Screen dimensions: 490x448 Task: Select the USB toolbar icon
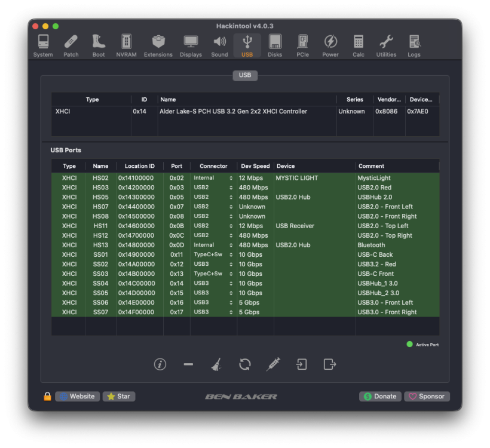[247, 45]
